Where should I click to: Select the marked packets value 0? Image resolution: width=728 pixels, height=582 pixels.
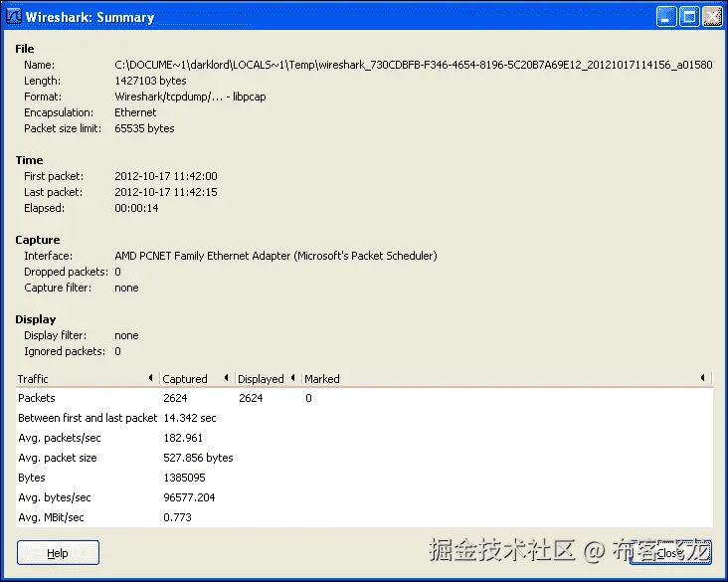308,398
